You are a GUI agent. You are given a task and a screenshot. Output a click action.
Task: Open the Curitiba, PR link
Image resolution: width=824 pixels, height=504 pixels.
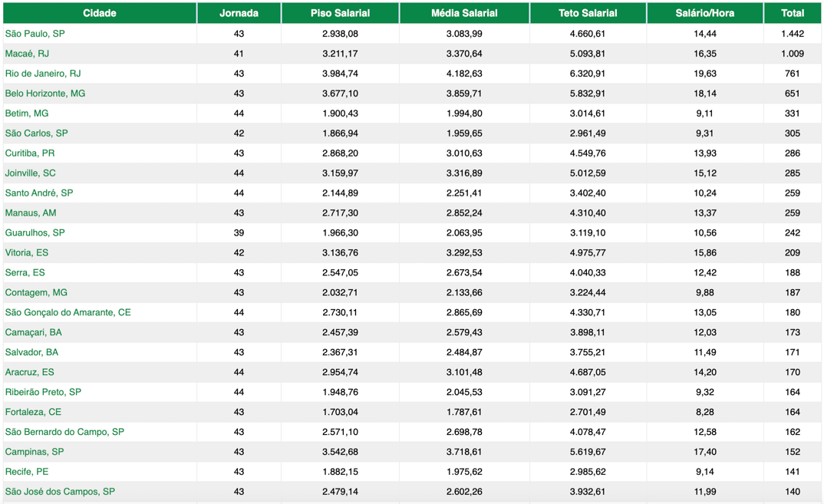[30, 153]
